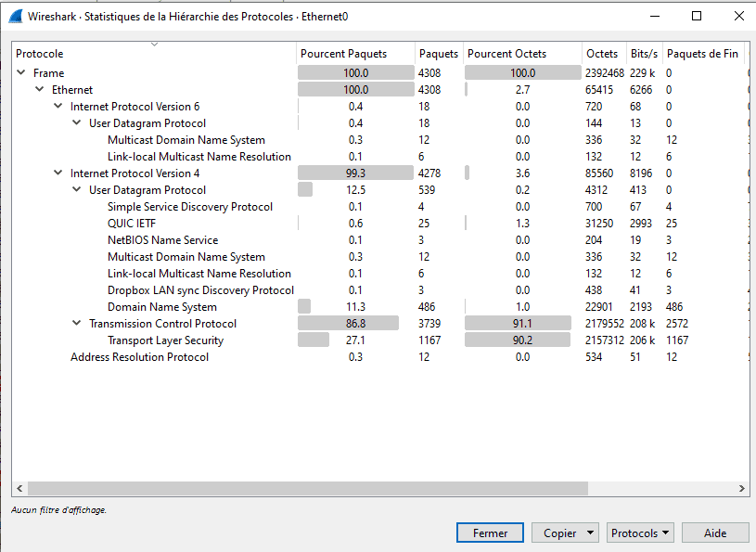The image size is (756, 552).
Task: Click the Fermer button
Action: click(x=490, y=533)
